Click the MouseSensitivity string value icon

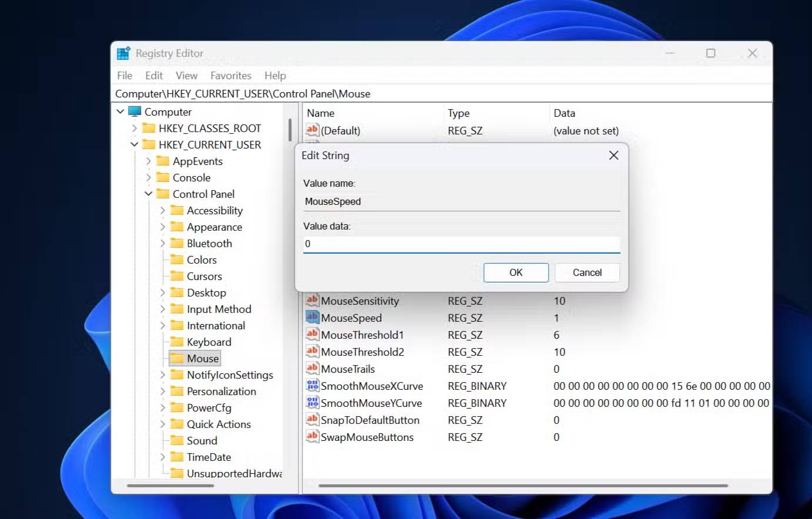click(x=312, y=301)
